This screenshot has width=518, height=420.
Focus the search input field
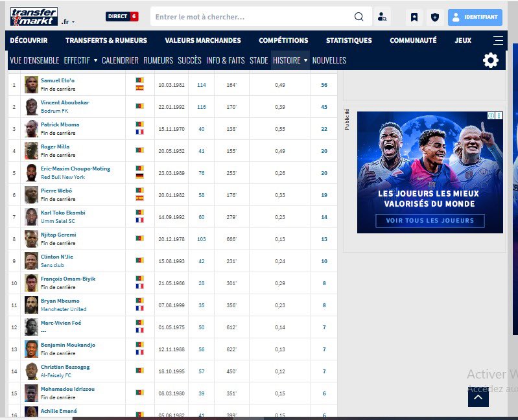(251, 16)
